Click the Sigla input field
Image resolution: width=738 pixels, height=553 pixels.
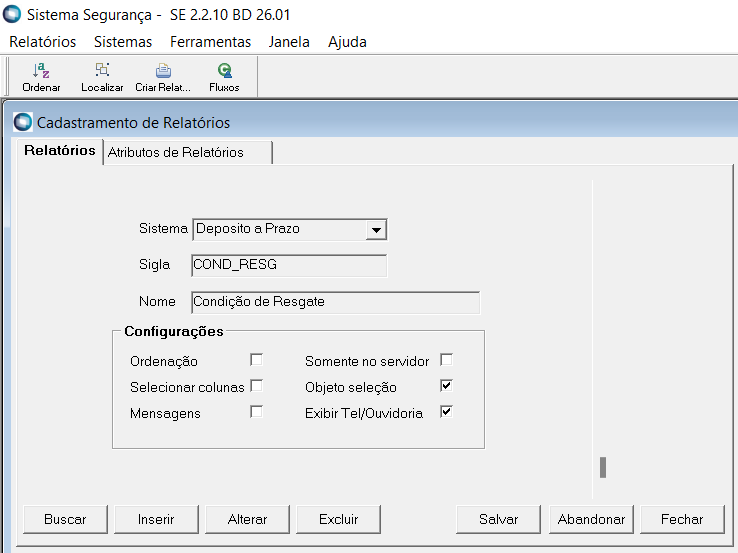288,265
